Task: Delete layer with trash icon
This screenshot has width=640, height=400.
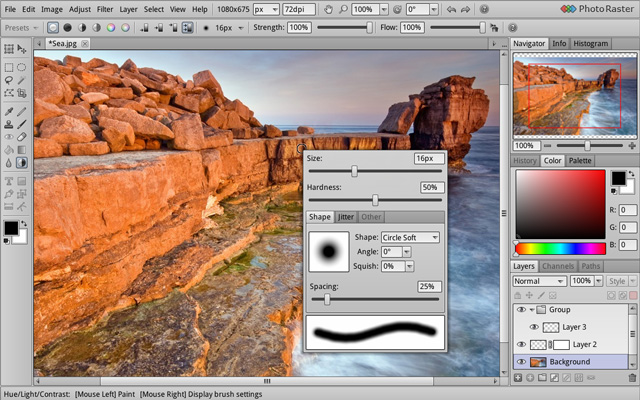Action: (632, 378)
